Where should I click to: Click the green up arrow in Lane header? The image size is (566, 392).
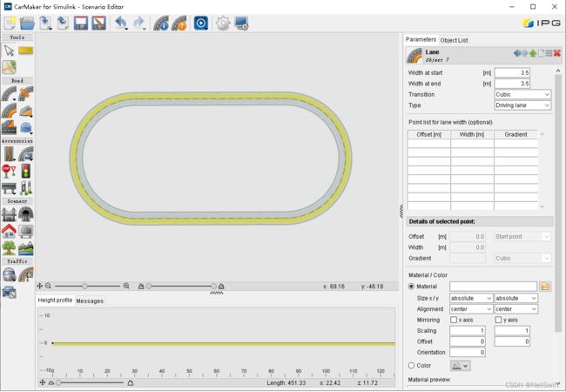533,53
